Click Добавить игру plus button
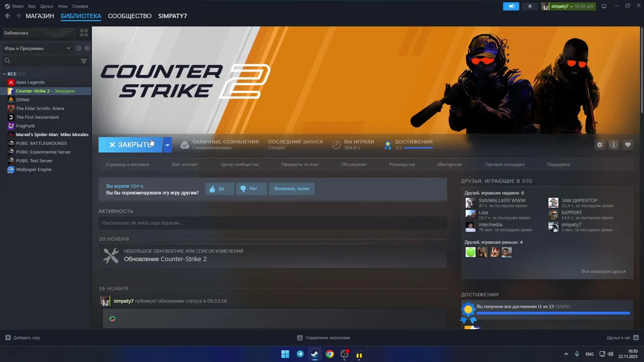644x362 pixels. click(x=8, y=338)
